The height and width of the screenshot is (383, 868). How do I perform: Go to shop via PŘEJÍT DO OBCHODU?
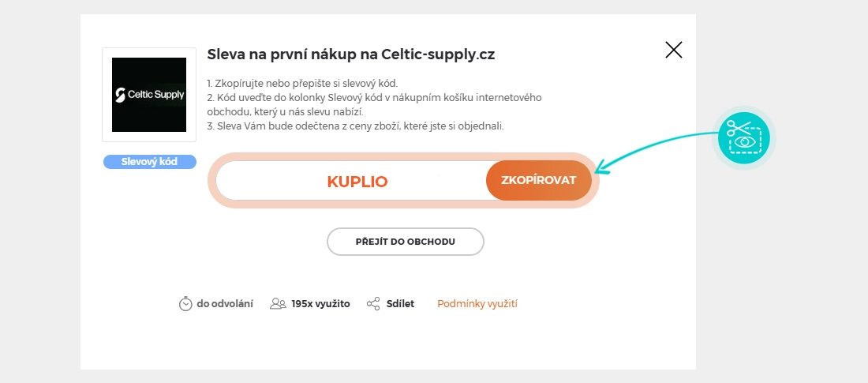click(x=405, y=241)
